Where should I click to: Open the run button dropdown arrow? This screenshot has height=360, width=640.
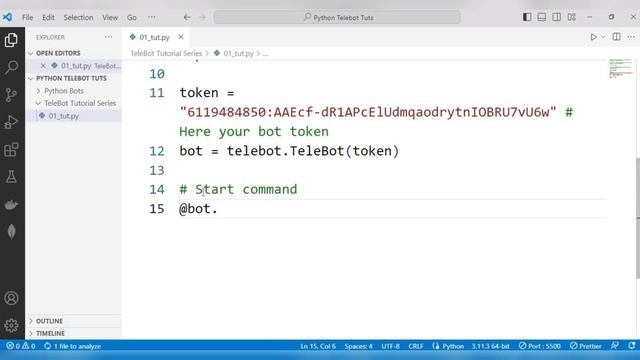(x=603, y=37)
